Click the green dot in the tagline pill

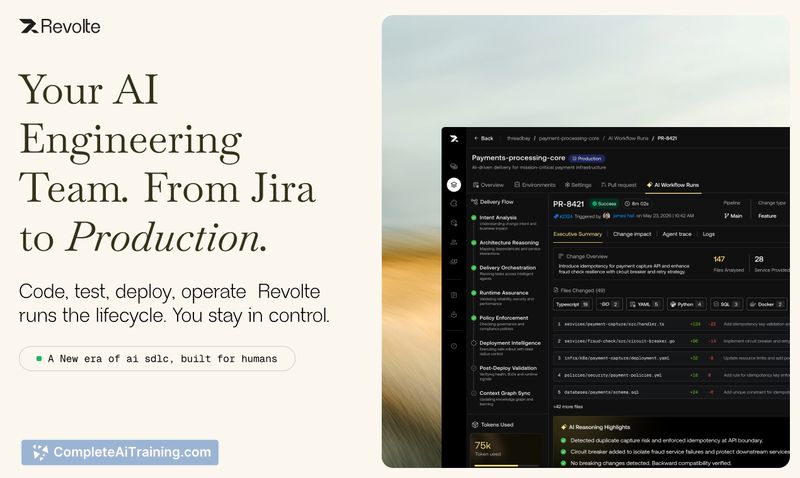[x=39, y=359]
